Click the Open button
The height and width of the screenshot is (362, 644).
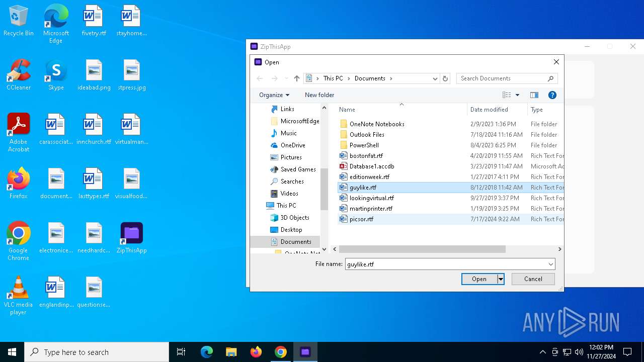[x=479, y=279]
